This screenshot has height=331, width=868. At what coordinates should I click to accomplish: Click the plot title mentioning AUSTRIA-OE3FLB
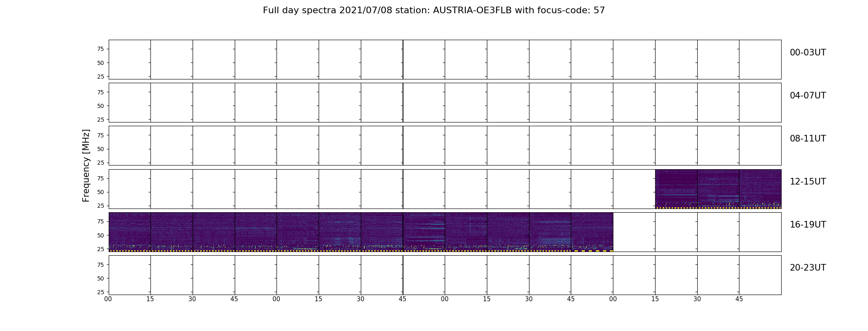(x=434, y=10)
